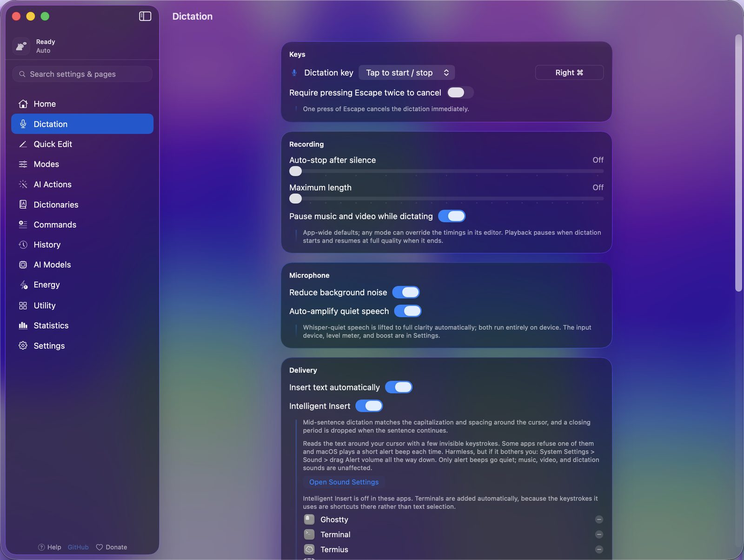Remove Termius with its minus icon
The image size is (744, 560).
[599, 549]
